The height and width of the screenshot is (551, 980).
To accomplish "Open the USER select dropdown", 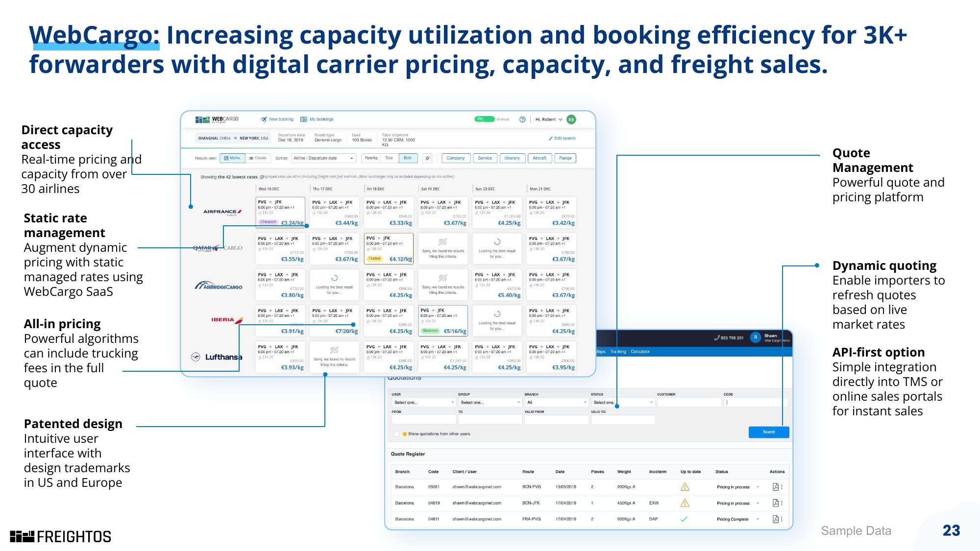I will [424, 403].
